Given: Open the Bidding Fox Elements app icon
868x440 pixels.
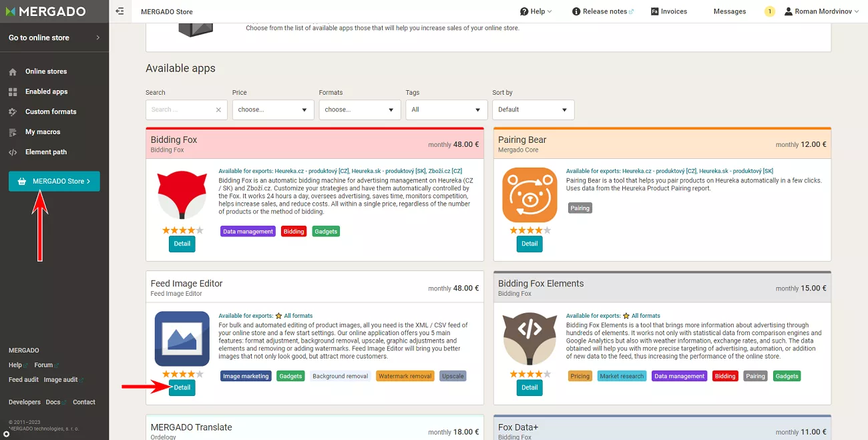Looking at the screenshot, I should point(529,339).
